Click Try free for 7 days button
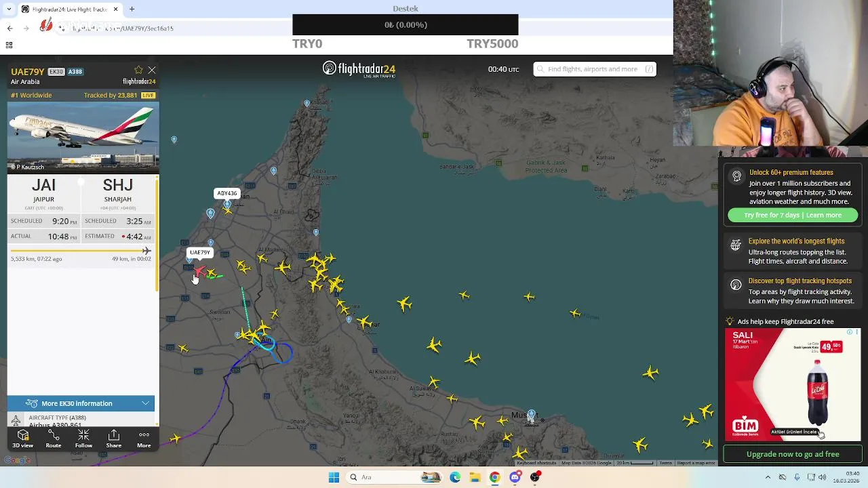The height and width of the screenshot is (488, 868). click(x=793, y=215)
